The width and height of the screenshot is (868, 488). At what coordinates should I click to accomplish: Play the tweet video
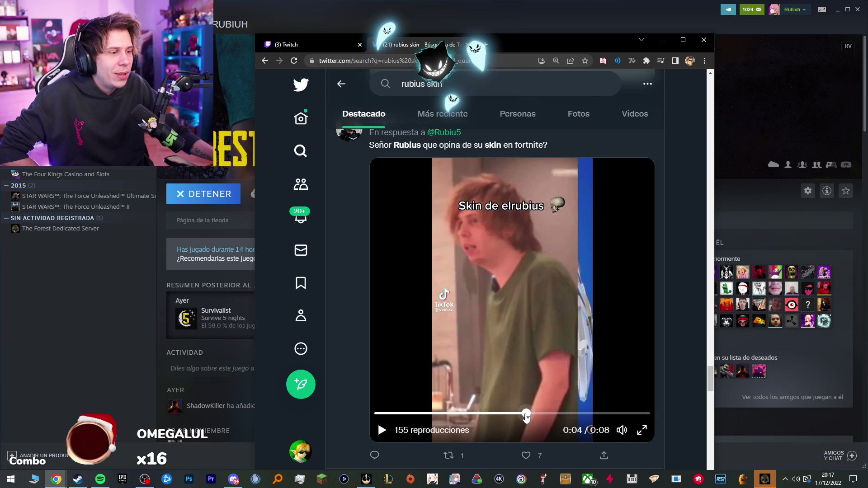pyautogui.click(x=382, y=430)
